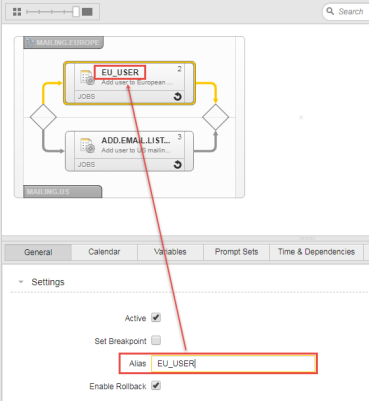
Task: Click the right conditional diamond node
Action: tap(216, 117)
